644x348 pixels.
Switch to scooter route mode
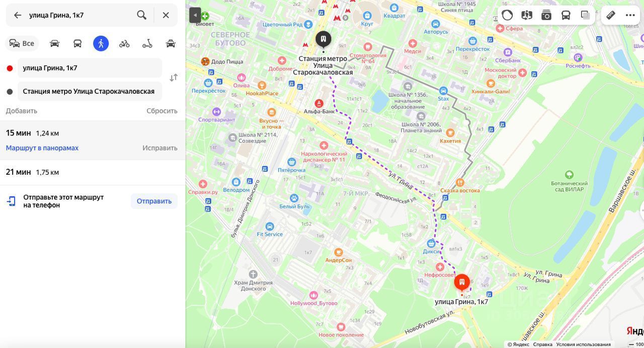147,43
